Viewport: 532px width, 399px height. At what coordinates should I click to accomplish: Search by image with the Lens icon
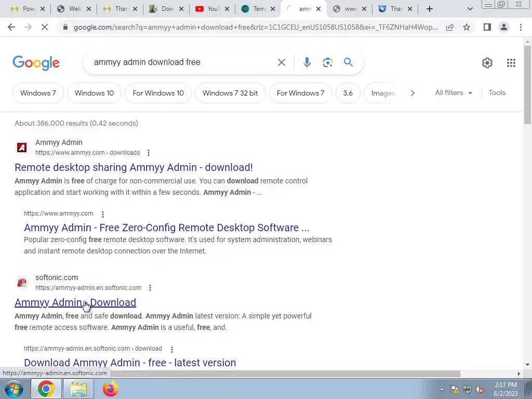(x=327, y=62)
